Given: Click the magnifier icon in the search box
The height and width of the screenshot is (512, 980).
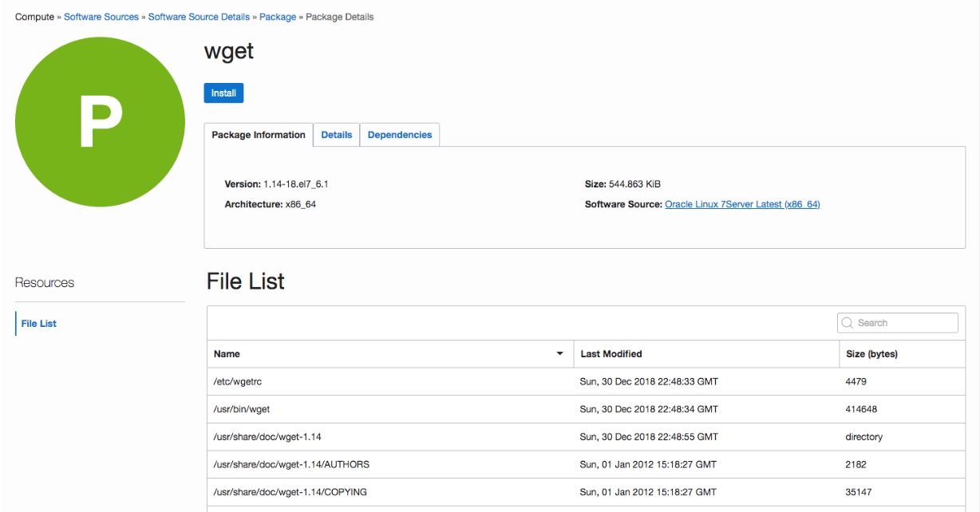Looking at the screenshot, I should tap(848, 323).
